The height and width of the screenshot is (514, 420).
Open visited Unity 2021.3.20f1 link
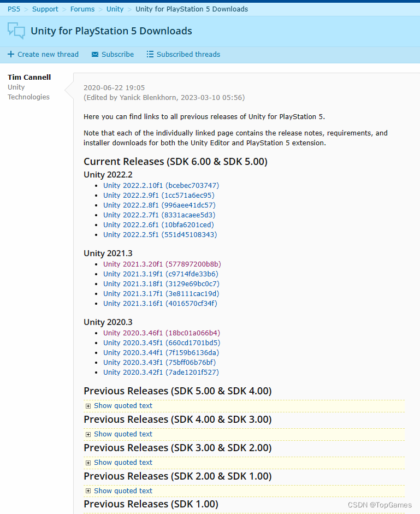[162, 264]
